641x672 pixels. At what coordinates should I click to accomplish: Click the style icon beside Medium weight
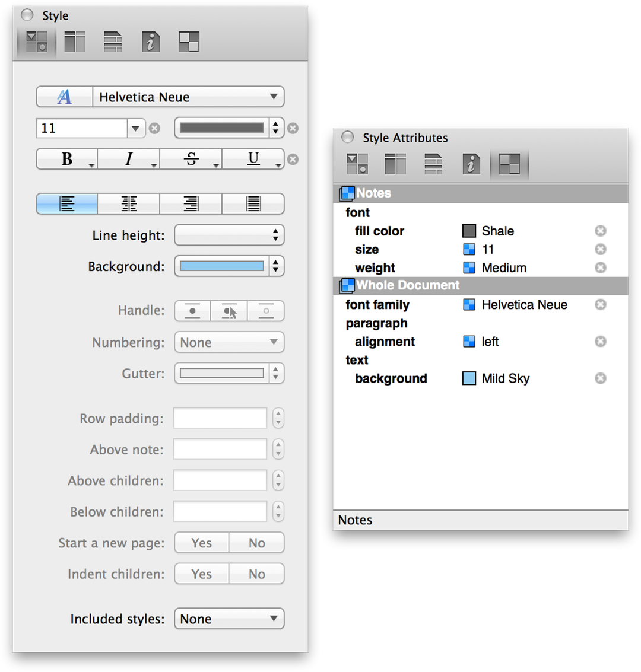pos(469,268)
